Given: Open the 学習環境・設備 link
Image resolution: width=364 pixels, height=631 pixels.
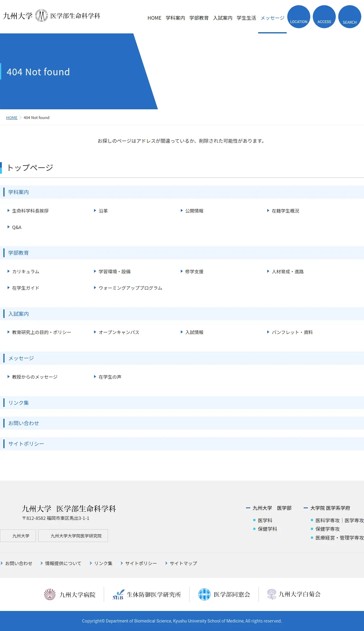Looking at the screenshot, I should tap(115, 271).
